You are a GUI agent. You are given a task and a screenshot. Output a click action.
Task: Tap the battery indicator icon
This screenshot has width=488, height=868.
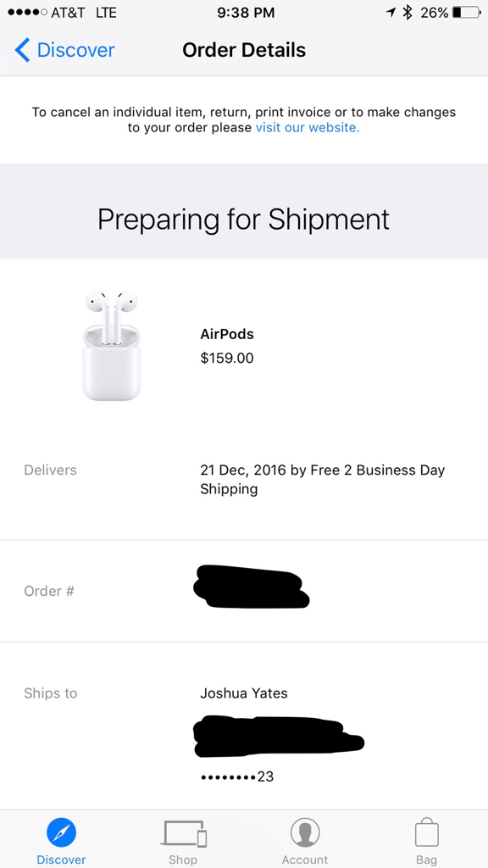(467, 12)
